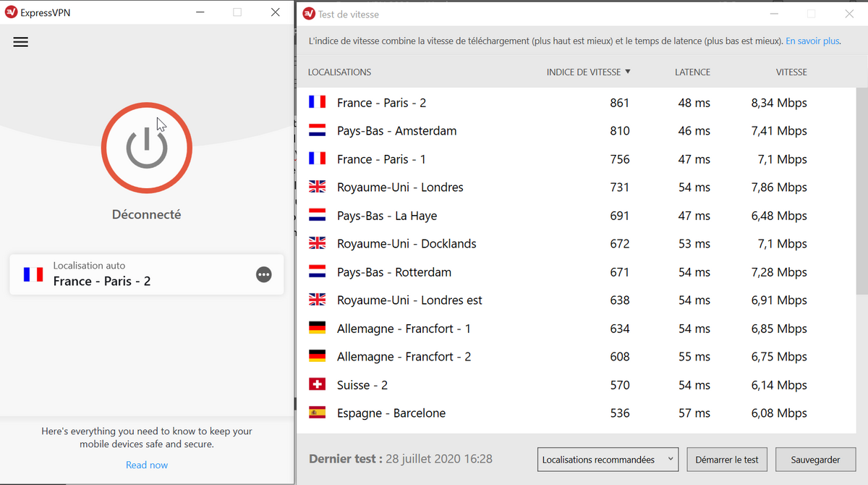The image size is (868, 485).
Task: Save results with Sauvegarder button
Action: (x=815, y=460)
